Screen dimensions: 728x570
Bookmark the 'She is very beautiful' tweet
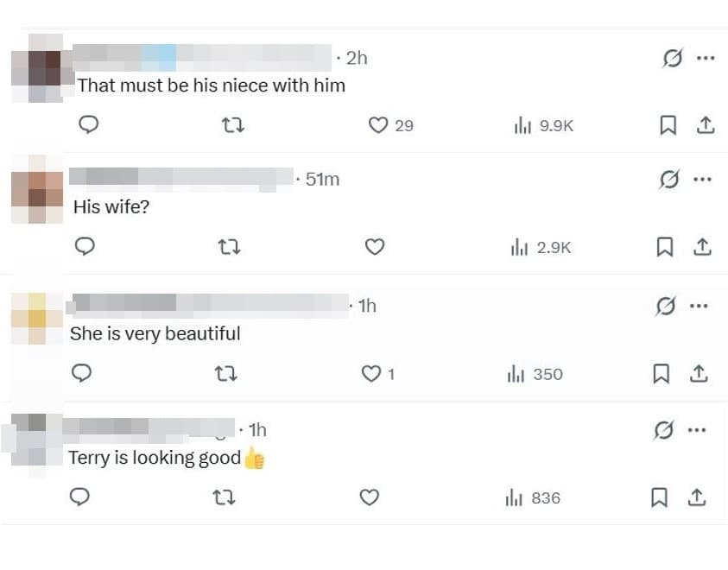click(662, 374)
